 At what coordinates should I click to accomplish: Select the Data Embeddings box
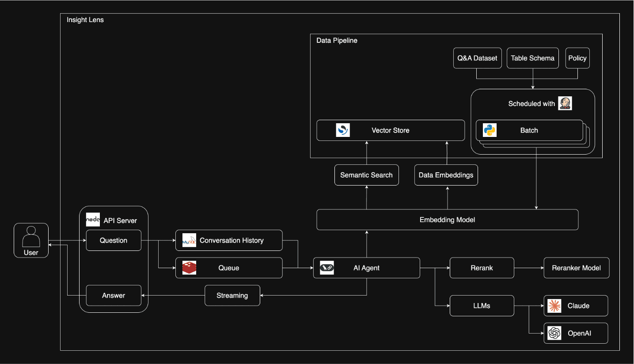446,175
